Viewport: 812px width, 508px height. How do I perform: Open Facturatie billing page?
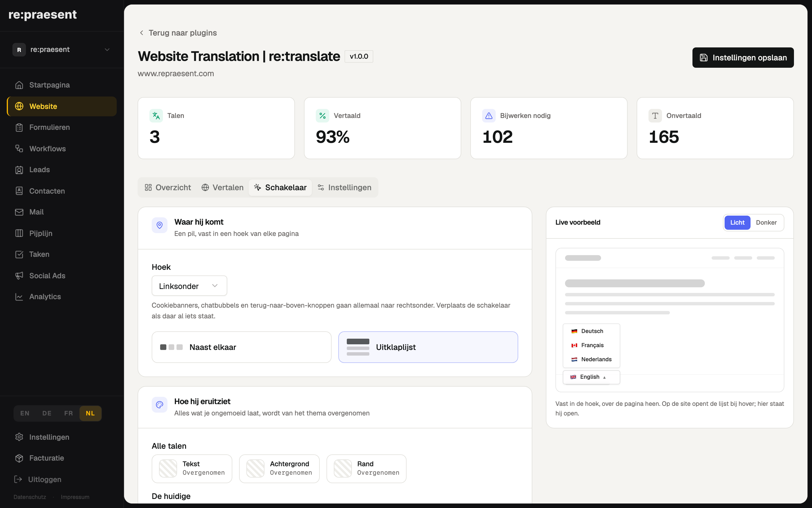62,458
